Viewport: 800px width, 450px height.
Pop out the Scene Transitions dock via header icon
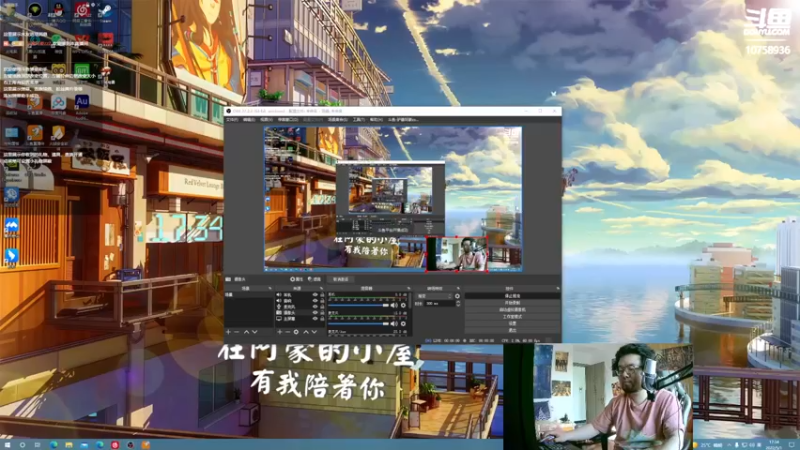(x=458, y=288)
